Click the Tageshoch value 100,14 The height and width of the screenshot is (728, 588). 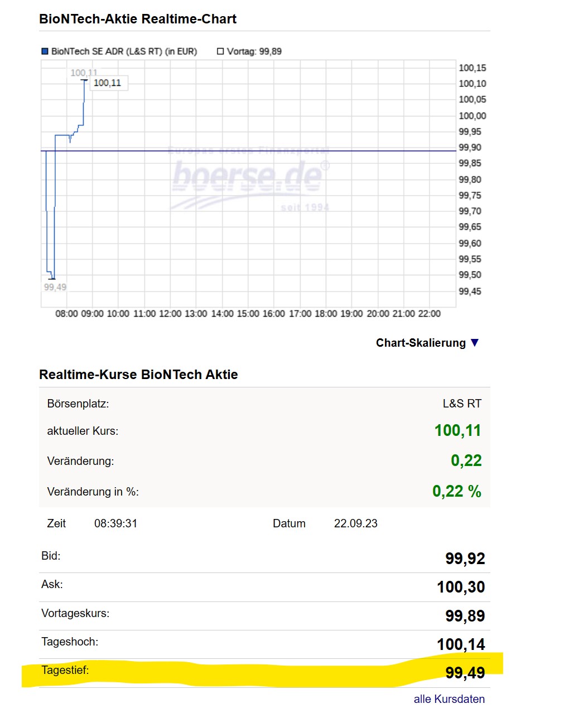coord(461,644)
